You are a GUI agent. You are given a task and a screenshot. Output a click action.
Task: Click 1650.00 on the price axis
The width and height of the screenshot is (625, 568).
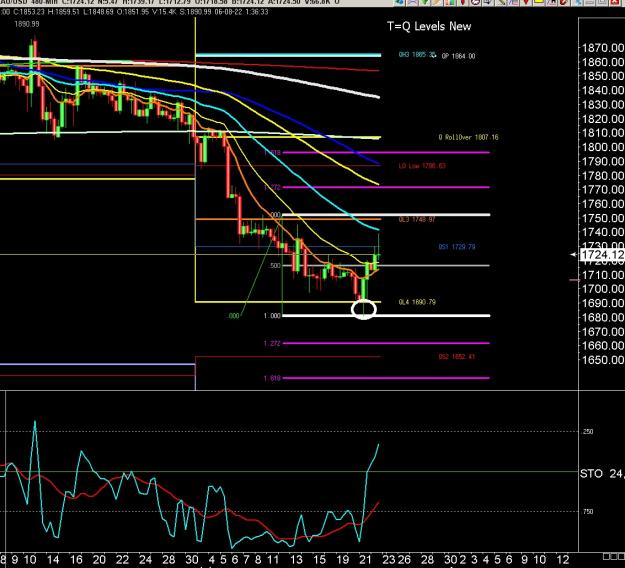coord(603,360)
